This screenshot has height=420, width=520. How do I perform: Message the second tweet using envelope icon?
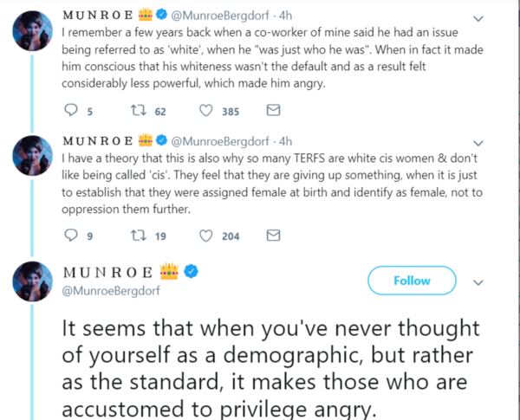273,235
